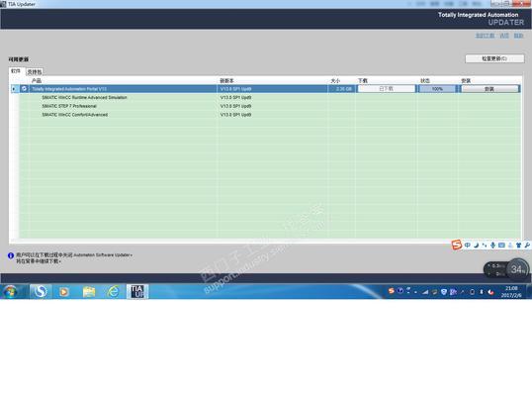The image size is (532, 396).
Task: Open the Sogou browser icon on the taskbar
Action: point(41,291)
